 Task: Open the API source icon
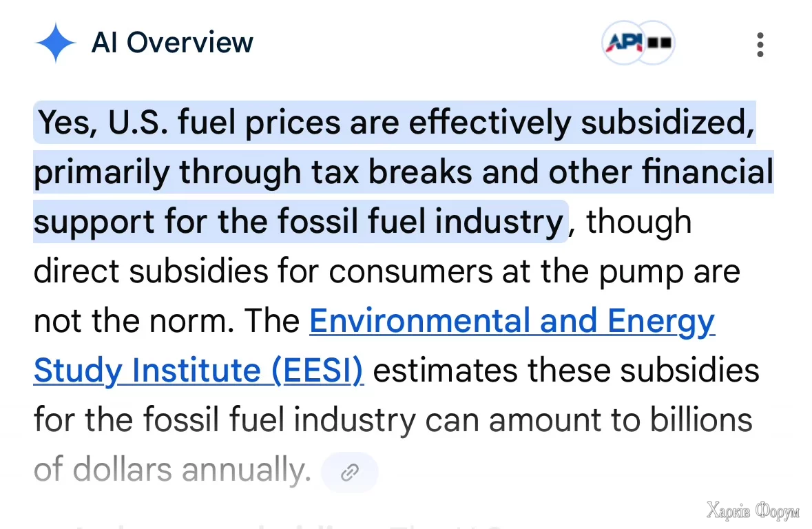pyautogui.click(x=623, y=43)
